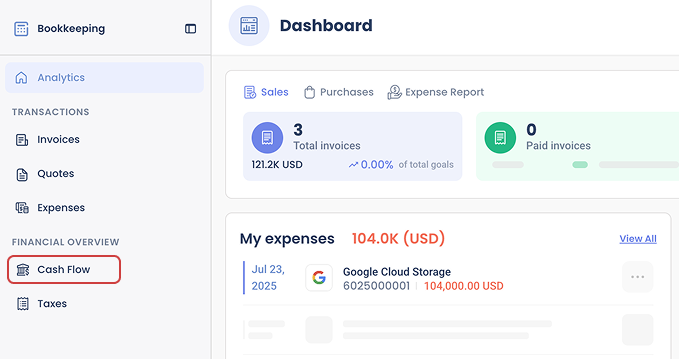
Task: Open the Expenses page
Action: (61, 208)
